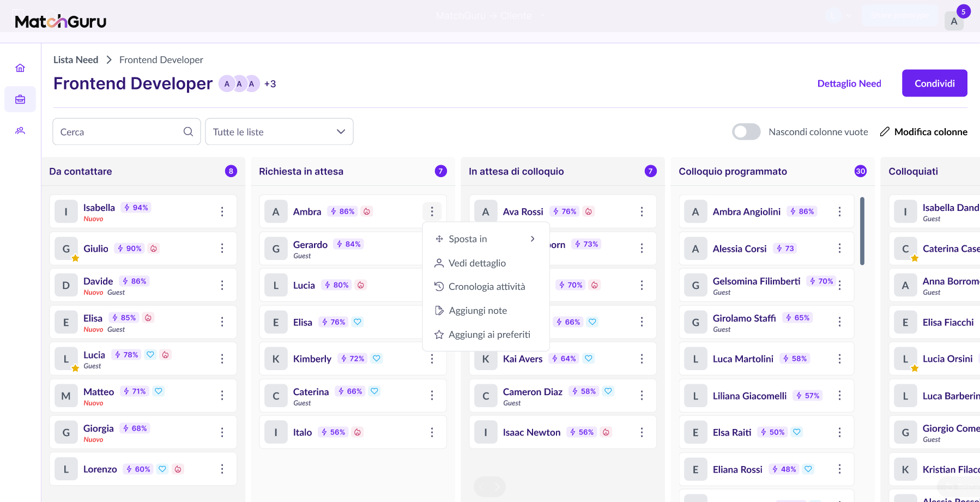The height and width of the screenshot is (502, 980).
Task: Click into the Cerca search field
Action: coord(126,131)
